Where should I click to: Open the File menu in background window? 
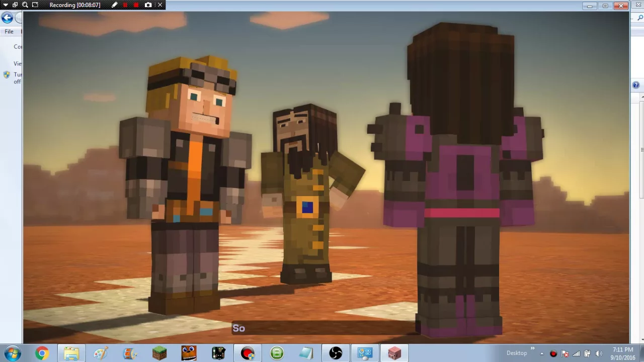(x=9, y=32)
